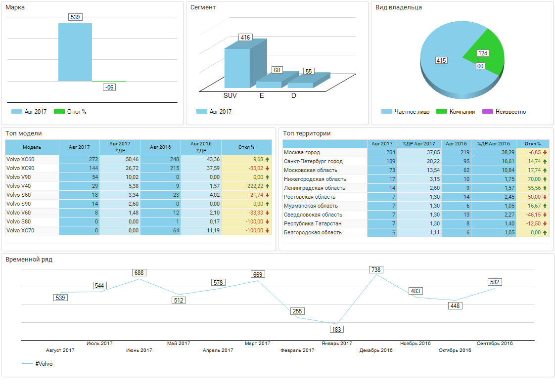Sort territories by %ДР Авг 2017 header
The image size is (555, 392).
419,144
